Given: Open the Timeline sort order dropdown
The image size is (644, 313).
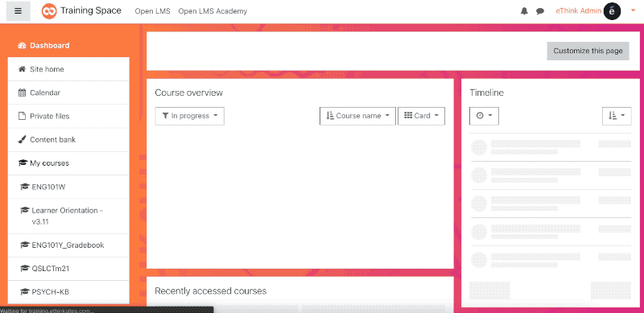Looking at the screenshot, I should [x=617, y=116].
